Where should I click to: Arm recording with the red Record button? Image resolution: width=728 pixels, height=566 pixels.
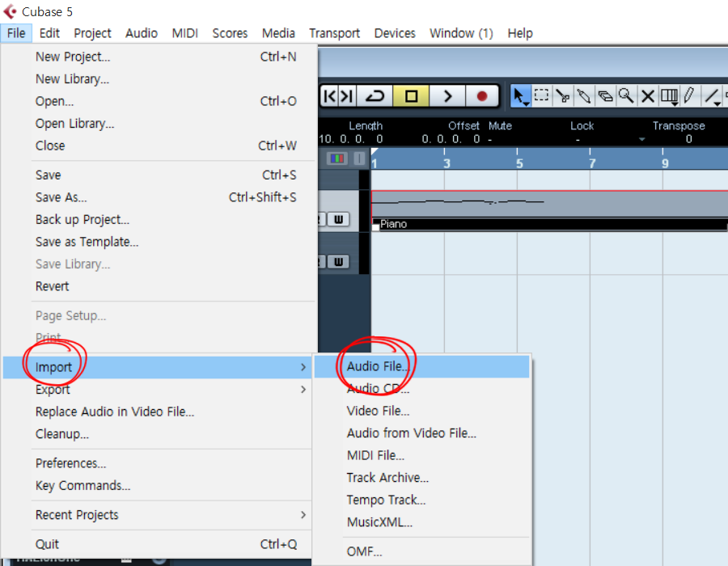point(482,96)
